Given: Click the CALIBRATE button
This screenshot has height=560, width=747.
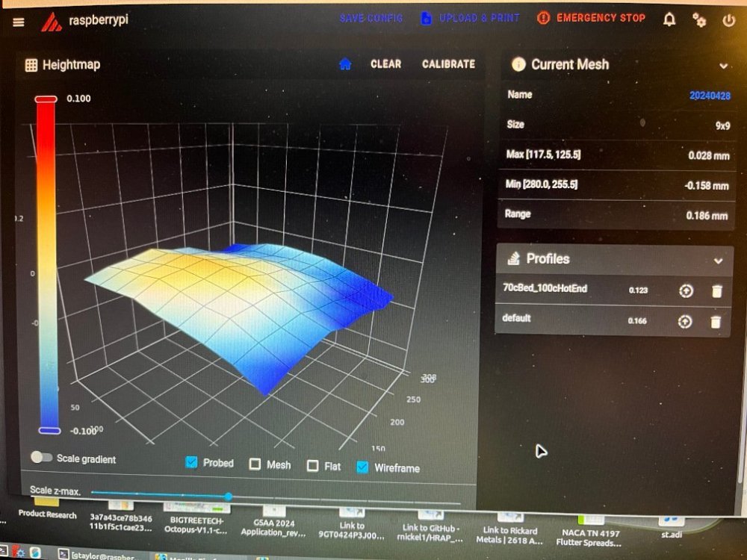Looking at the screenshot, I should point(448,64).
